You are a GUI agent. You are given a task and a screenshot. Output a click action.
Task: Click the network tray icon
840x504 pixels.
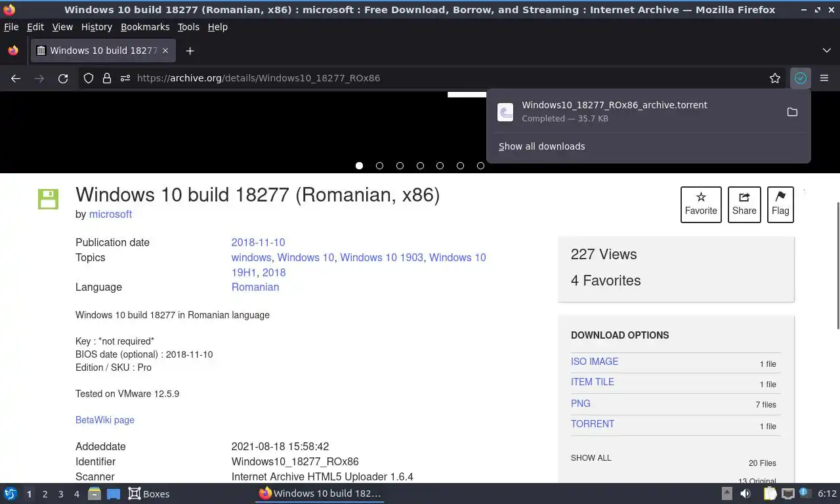point(788,493)
